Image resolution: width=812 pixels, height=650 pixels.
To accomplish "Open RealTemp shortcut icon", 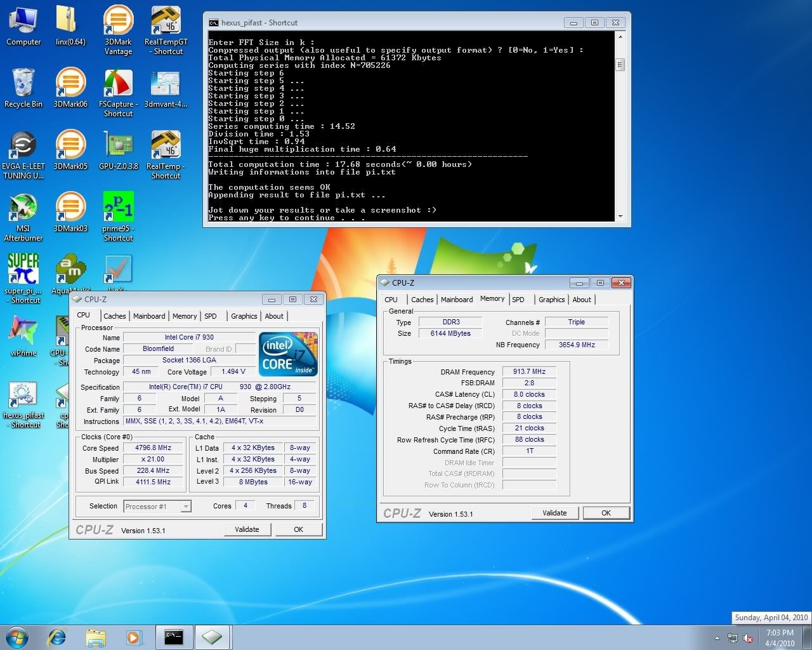I will [x=166, y=155].
